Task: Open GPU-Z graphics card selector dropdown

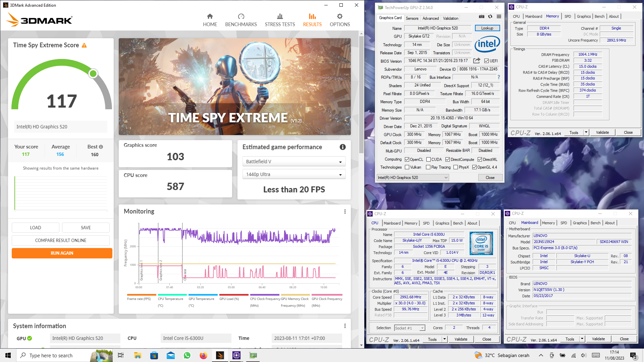Action: [x=413, y=178]
